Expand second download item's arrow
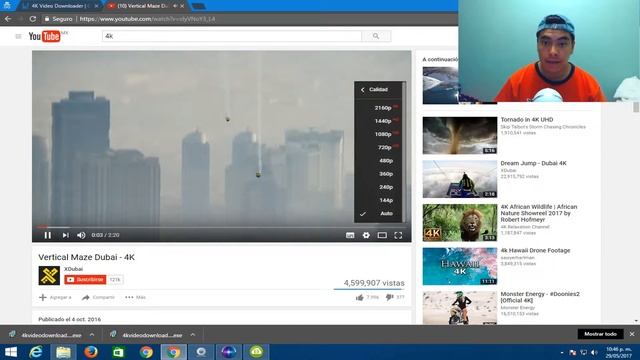Screen dimensions: 640x360 click(x=193, y=335)
